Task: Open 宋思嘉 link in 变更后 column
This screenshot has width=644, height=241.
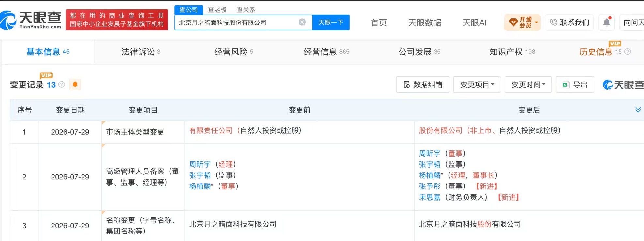Action: (430, 197)
